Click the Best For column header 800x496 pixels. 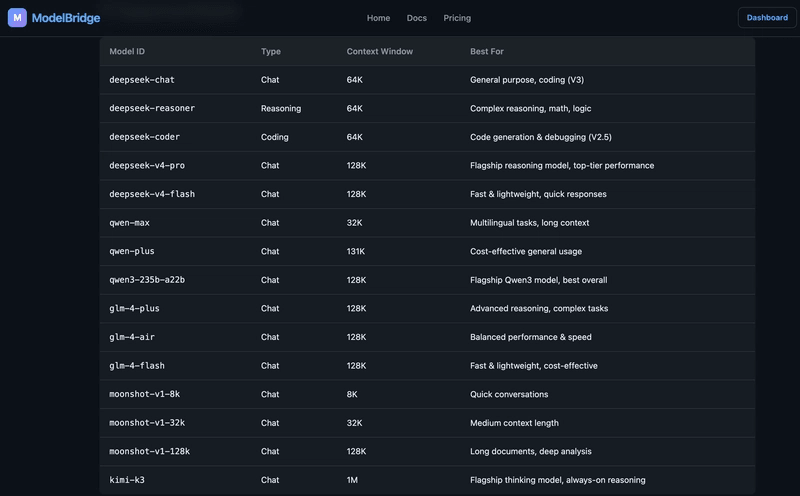click(x=487, y=52)
